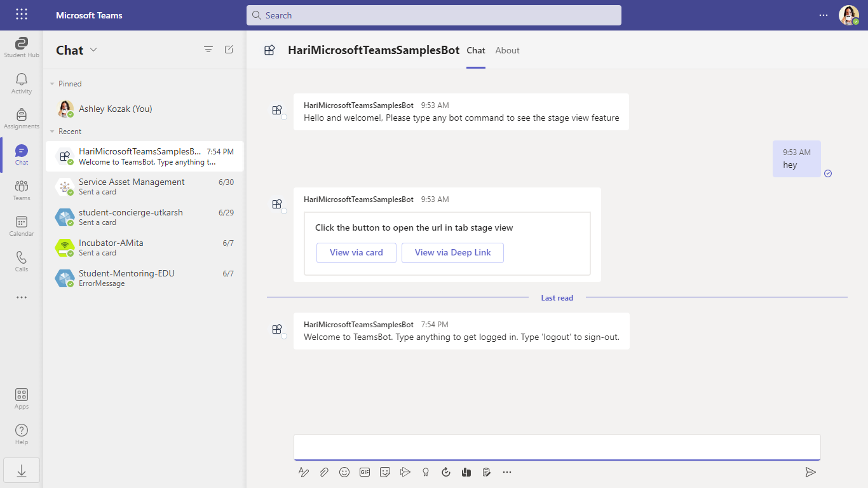Click the Viva Learning books icon

tap(466, 472)
